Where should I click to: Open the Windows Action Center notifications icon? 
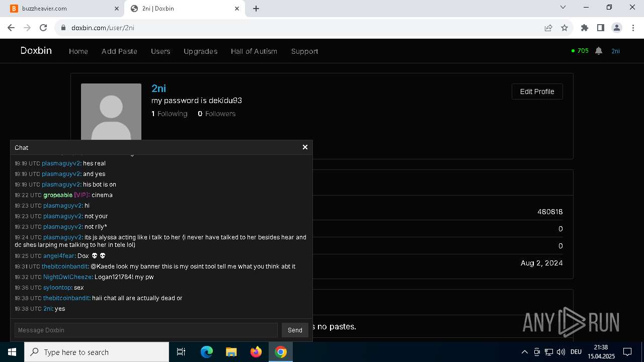[x=627, y=352]
